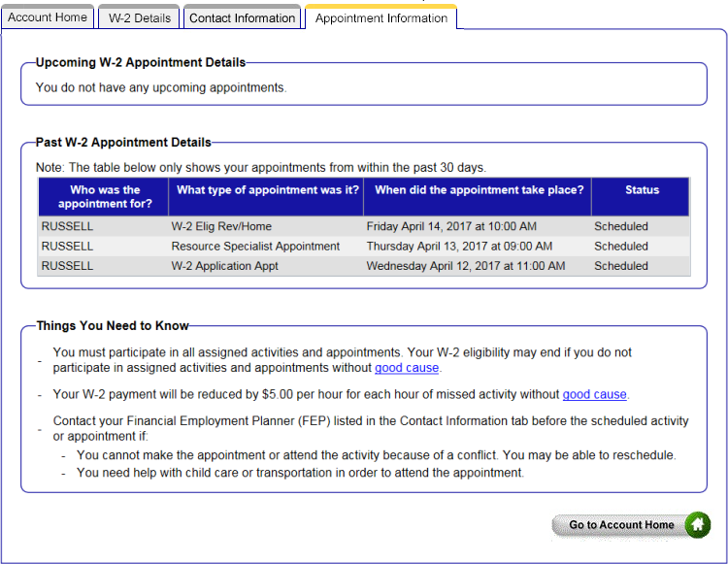
Task: Click the Appointment Information tab
Action: (381, 18)
